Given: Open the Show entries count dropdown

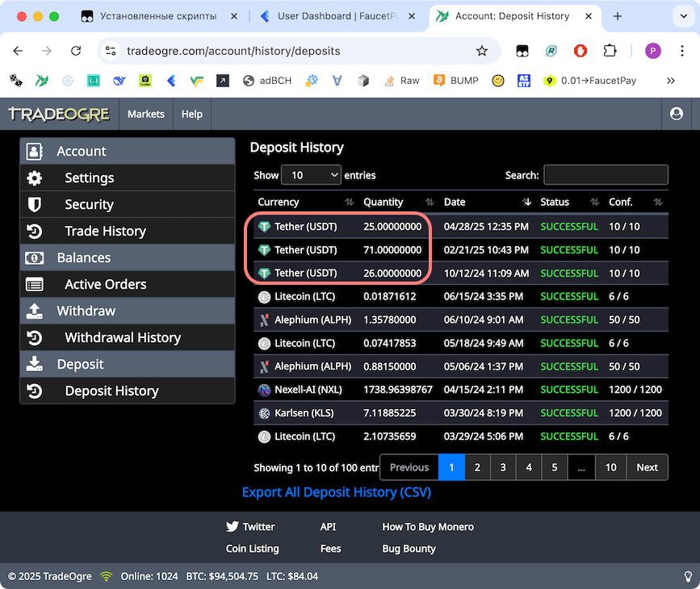Looking at the screenshot, I should [x=311, y=175].
